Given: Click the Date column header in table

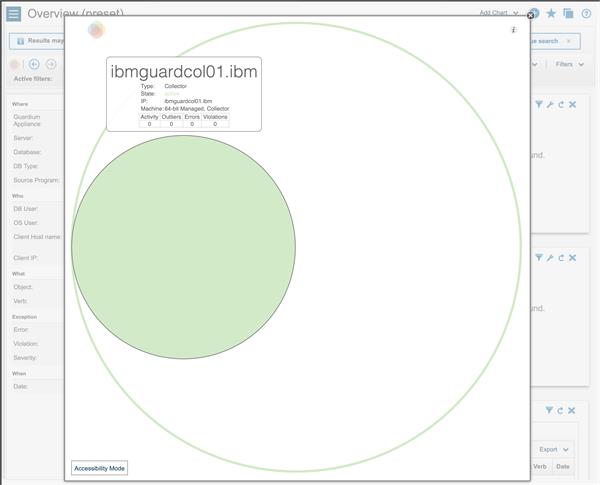Looking at the screenshot, I should tap(563, 466).
